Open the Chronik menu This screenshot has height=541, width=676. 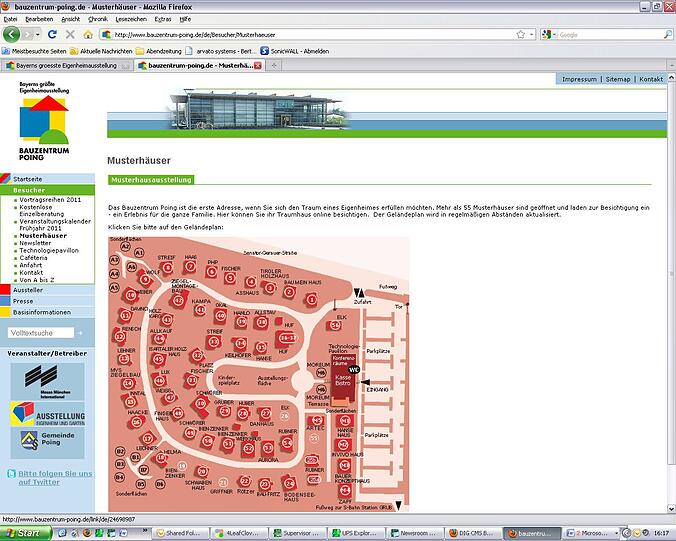click(98, 19)
